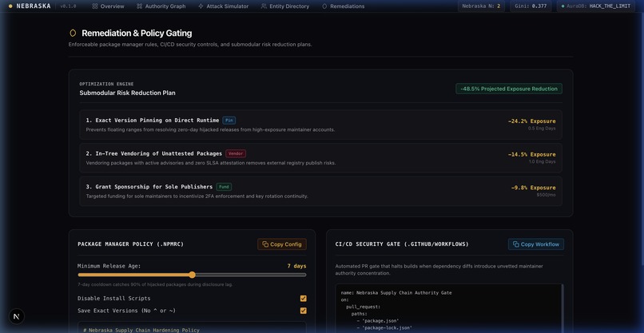Click the Pin tag badge
Screen dimensions: 644x333
pyautogui.click(x=229, y=121)
